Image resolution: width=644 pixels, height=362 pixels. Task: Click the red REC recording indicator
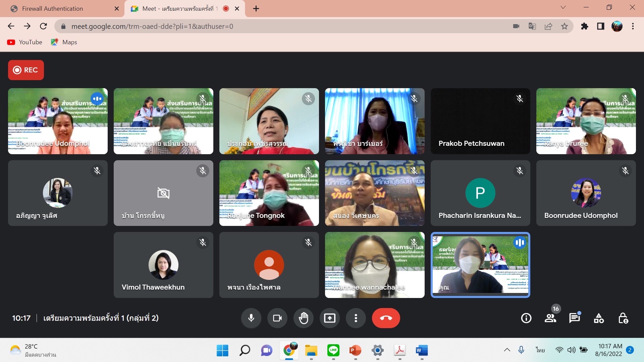click(26, 70)
